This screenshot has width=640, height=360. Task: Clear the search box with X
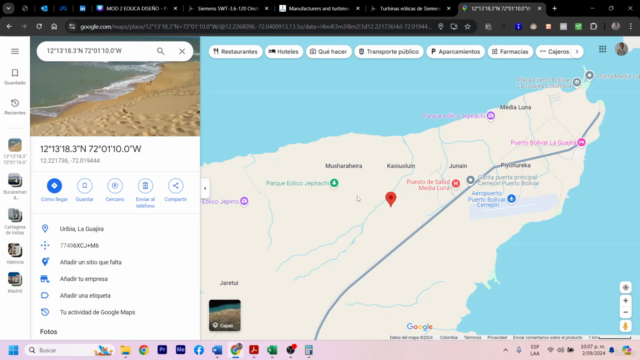[x=182, y=51]
